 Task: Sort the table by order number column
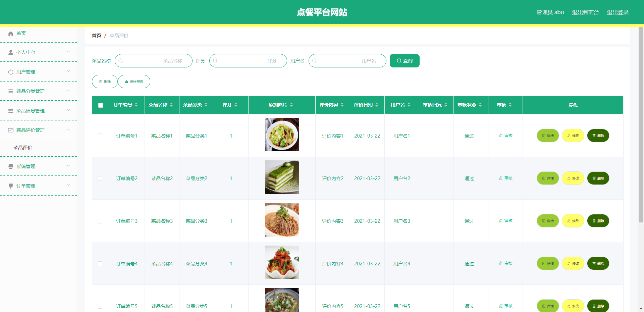(x=136, y=105)
